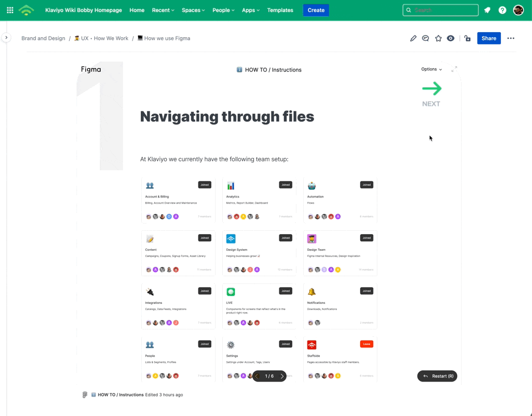532x416 pixels.
Task: Open Klaviyo Wiki Bobby Homepage link
Action: click(84, 10)
